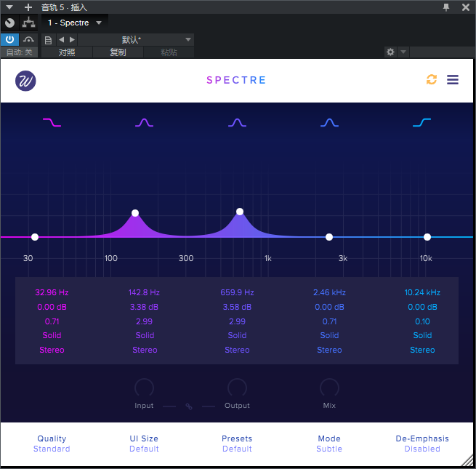Viewport: 476px width, 469px height.
Task: Open the UI Size Default menu
Action: click(144, 444)
